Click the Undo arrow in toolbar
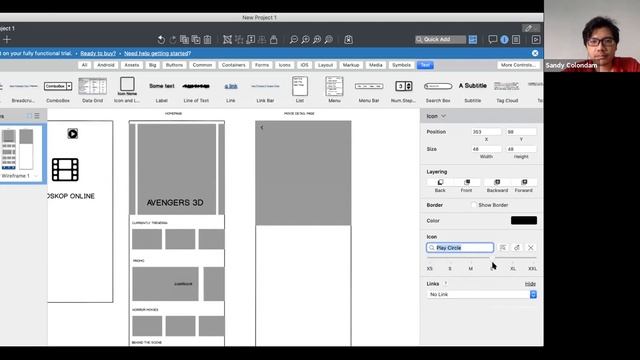Screen dimensions: 640x360 161,40
